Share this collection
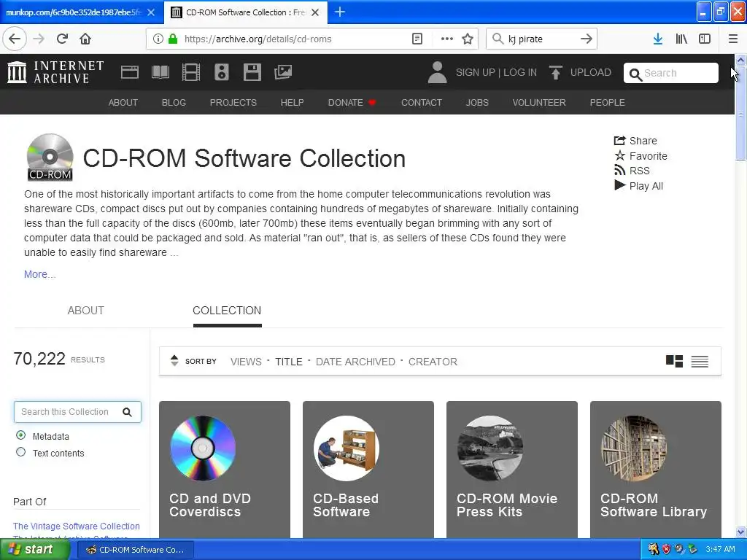Screen dimensions: 747x560 tap(635, 141)
